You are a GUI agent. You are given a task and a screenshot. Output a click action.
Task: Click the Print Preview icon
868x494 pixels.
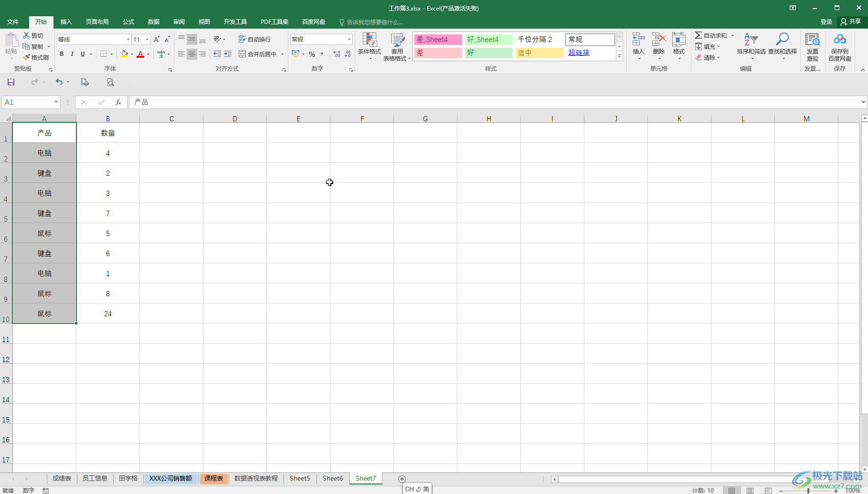[110, 82]
